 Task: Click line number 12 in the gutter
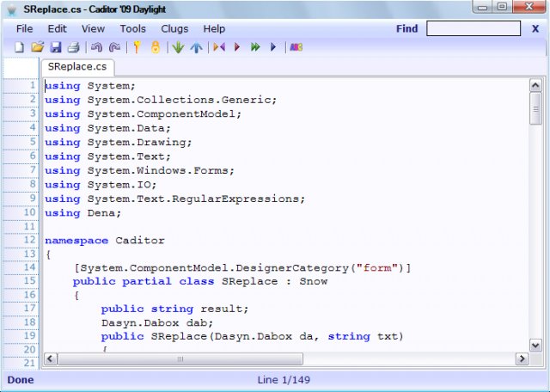click(30, 240)
